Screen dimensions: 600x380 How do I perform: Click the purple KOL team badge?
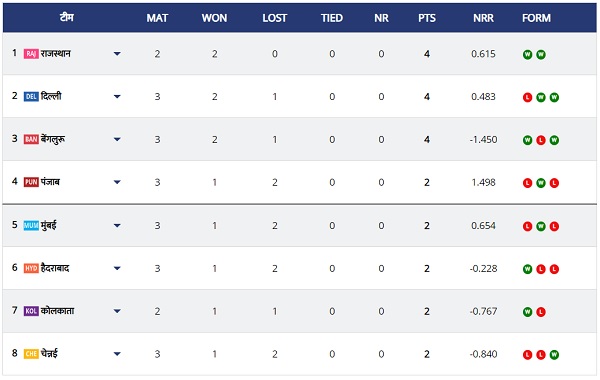coord(31,311)
